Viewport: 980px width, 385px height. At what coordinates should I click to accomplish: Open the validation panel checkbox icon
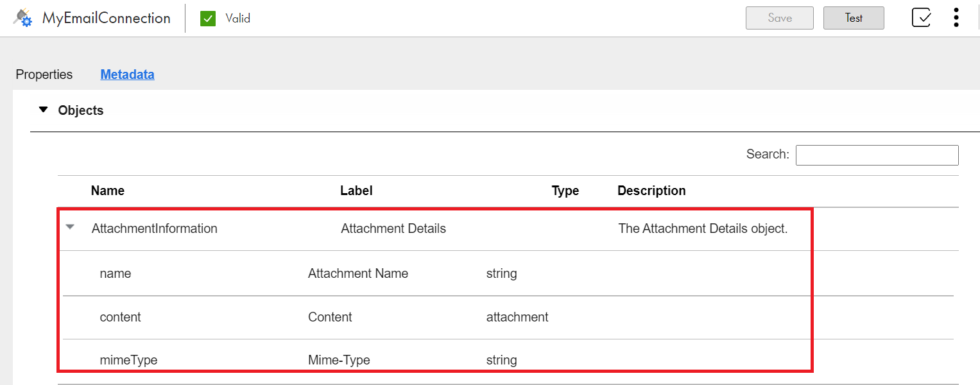pos(922,17)
